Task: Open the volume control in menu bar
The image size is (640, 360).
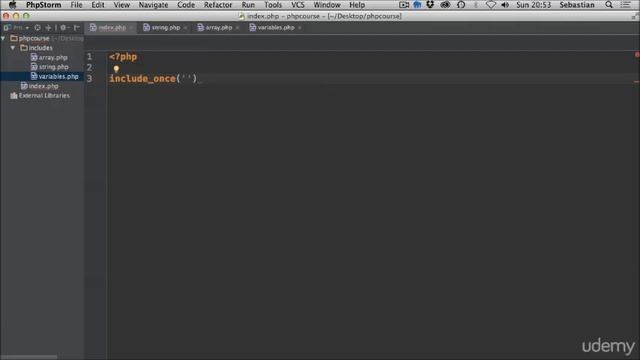Action: (x=505, y=5)
